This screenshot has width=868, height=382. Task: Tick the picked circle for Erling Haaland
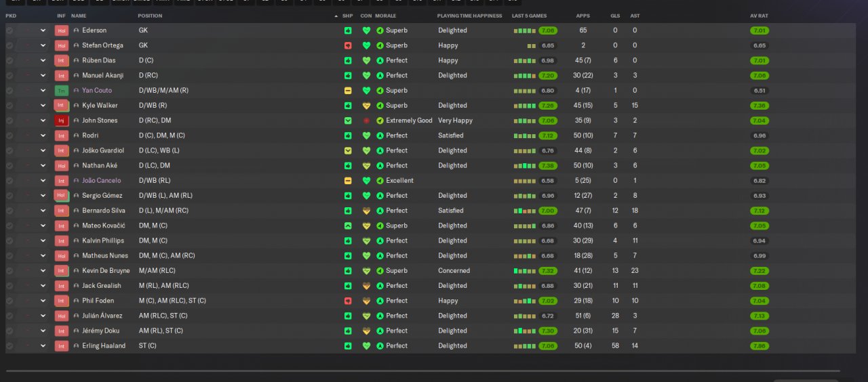pos(9,346)
